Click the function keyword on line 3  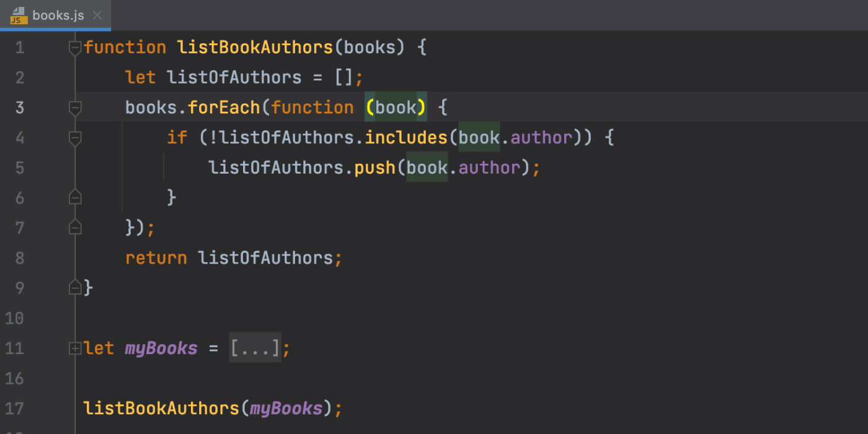tap(312, 108)
